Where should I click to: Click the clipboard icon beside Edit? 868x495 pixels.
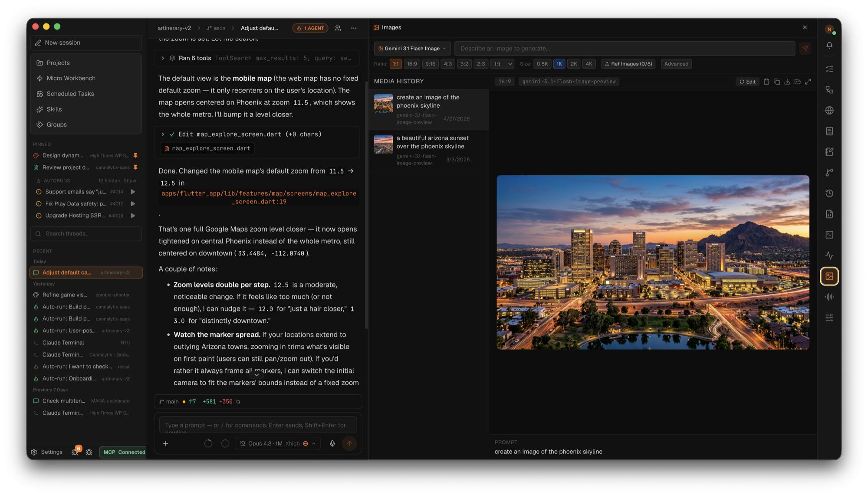(x=766, y=82)
